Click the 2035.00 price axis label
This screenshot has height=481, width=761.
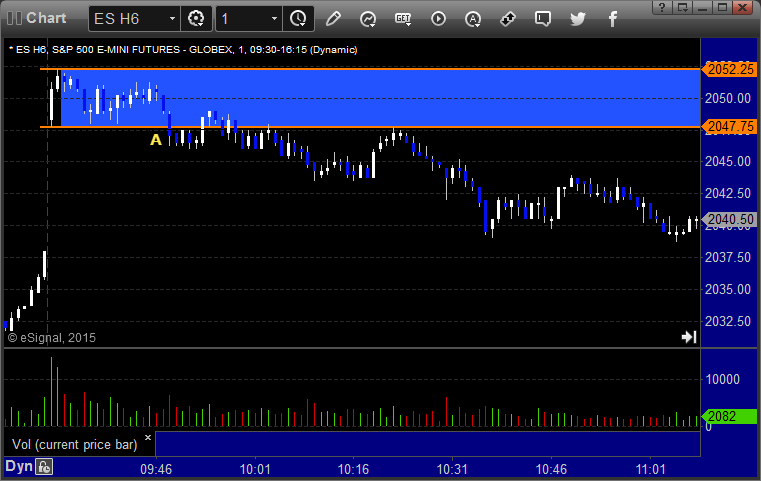point(728,289)
